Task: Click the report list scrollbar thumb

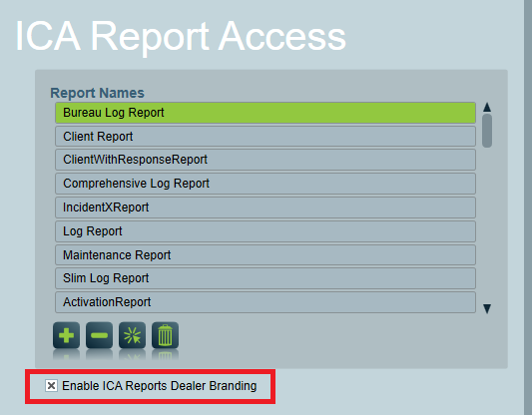Action: pyautogui.click(x=487, y=131)
